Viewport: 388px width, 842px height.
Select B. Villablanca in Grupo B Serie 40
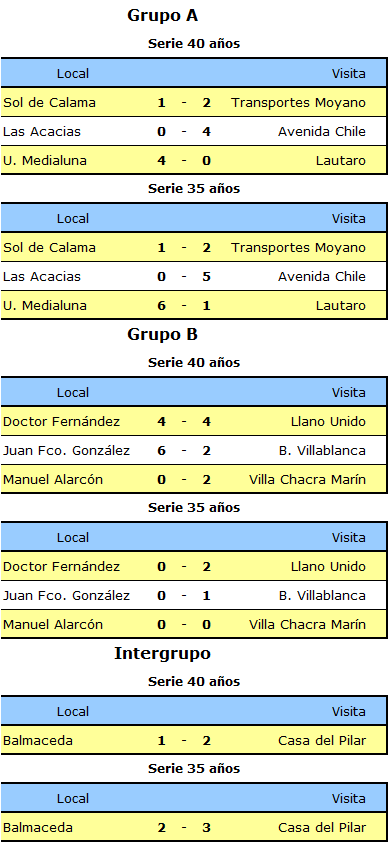(323, 451)
